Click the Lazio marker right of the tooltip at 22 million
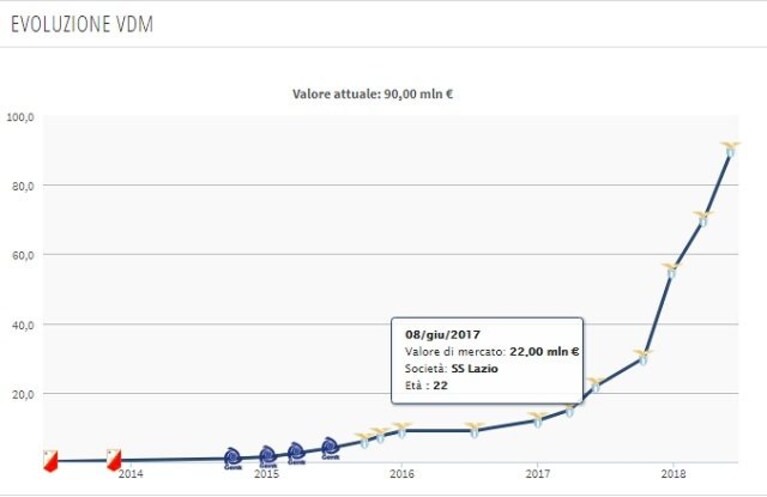Screen dimensions: 767x497 coord(595,385)
